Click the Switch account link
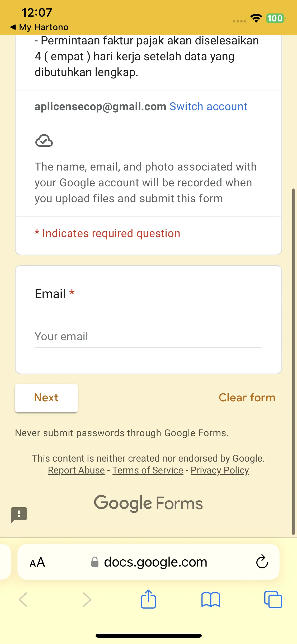This screenshot has height=644, width=297. (x=208, y=107)
